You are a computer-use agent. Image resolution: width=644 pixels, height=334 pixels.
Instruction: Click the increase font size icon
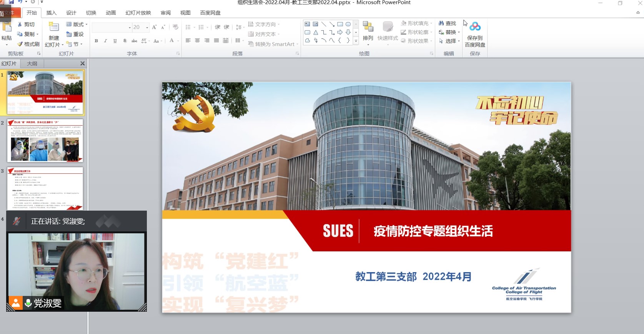click(x=154, y=27)
